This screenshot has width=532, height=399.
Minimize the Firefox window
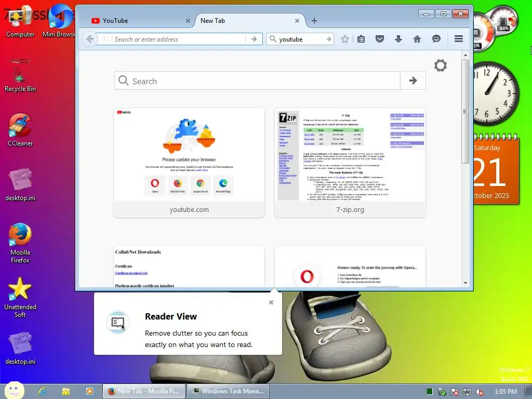coord(426,14)
